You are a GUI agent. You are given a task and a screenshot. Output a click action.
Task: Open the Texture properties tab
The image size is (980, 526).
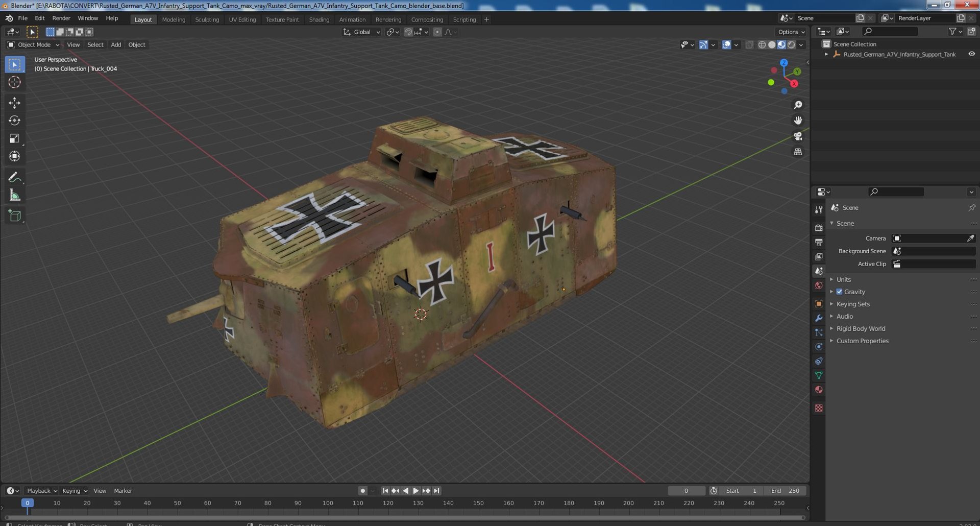pyautogui.click(x=819, y=408)
